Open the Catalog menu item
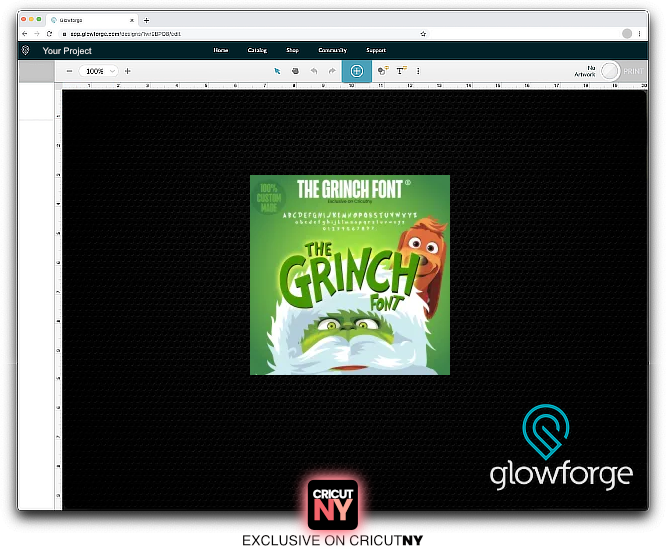 coord(257,50)
